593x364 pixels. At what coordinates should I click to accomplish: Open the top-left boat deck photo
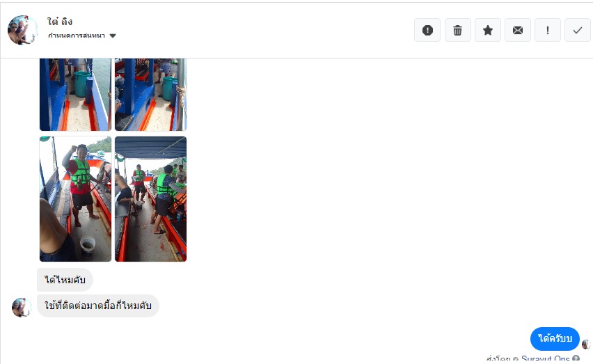pyautogui.click(x=75, y=95)
